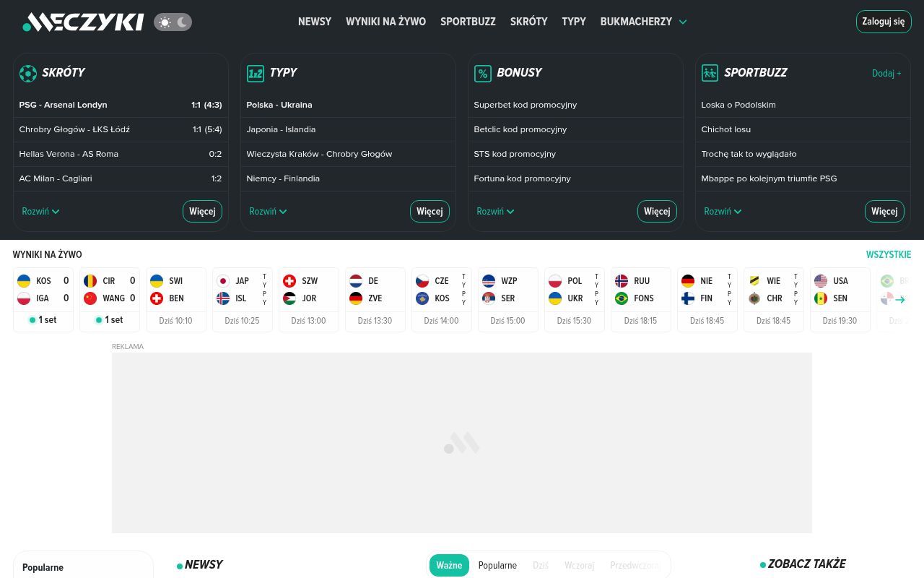Open Japonia - Islandia tip
The image size is (924, 578).
(348, 129)
